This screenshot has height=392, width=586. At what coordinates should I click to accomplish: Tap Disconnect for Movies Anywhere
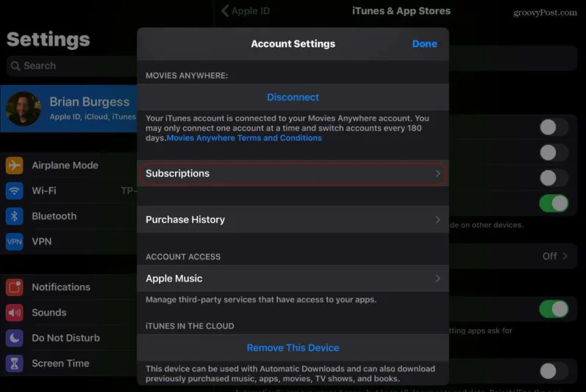(293, 97)
